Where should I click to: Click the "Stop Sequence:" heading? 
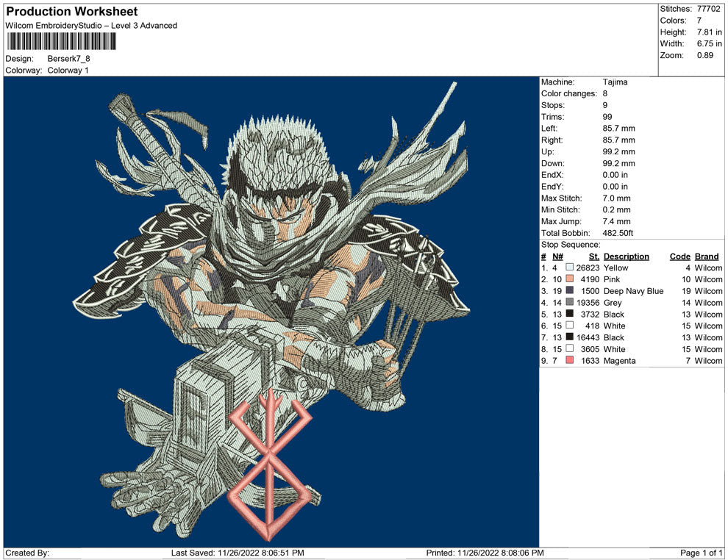click(571, 245)
